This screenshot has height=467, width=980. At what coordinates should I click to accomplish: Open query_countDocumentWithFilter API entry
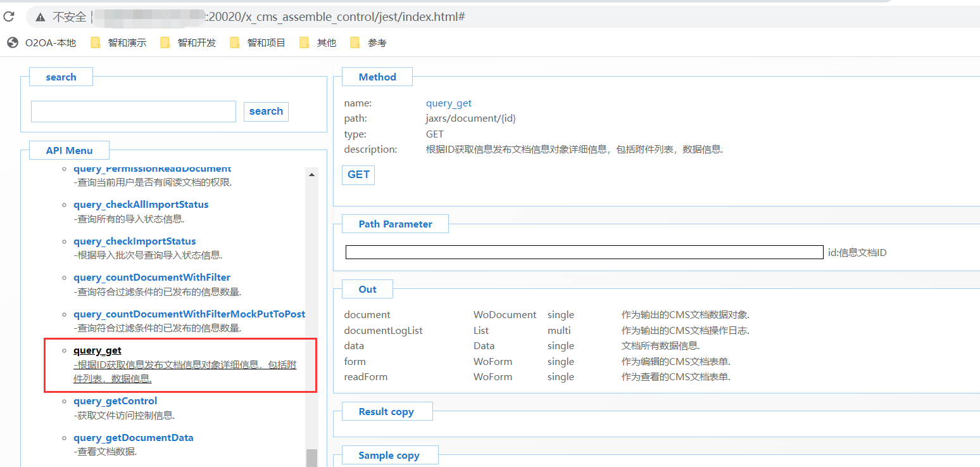[x=152, y=278]
